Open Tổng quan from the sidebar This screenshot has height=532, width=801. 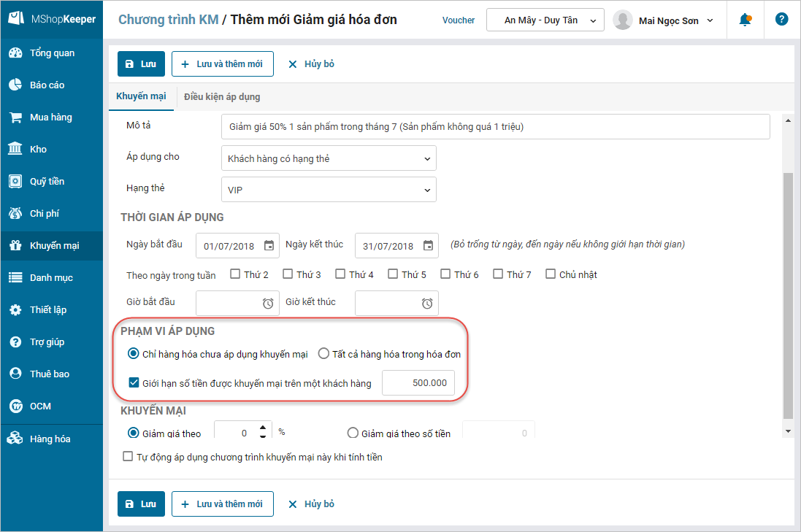point(51,53)
